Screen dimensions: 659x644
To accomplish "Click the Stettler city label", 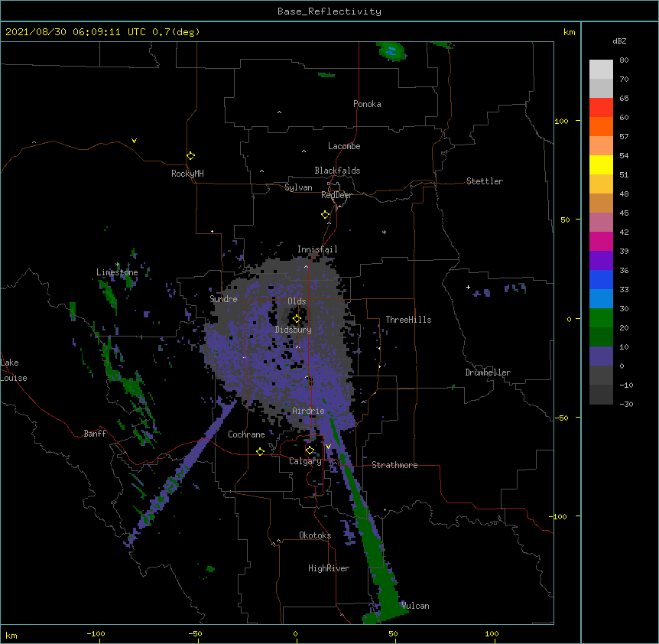I will [485, 181].
